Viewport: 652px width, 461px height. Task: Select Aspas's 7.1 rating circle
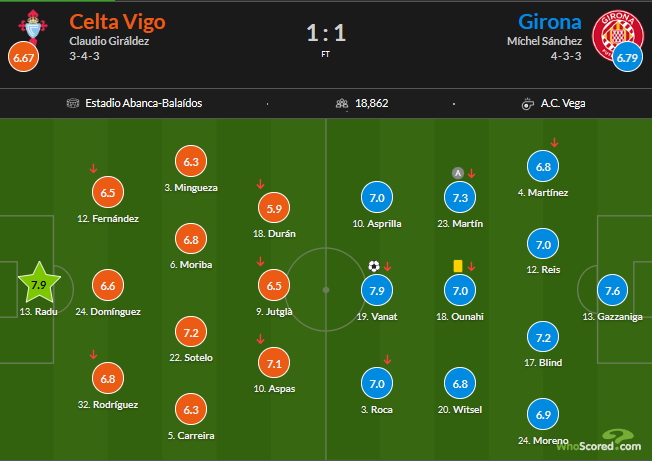coord(275,362)
